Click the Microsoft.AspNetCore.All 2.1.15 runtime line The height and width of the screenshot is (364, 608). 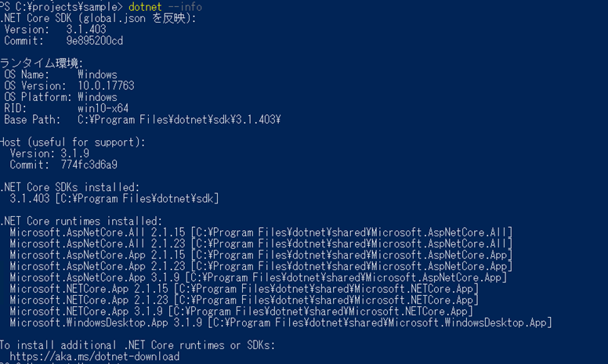pyautogui.click(x=262, y=232)
